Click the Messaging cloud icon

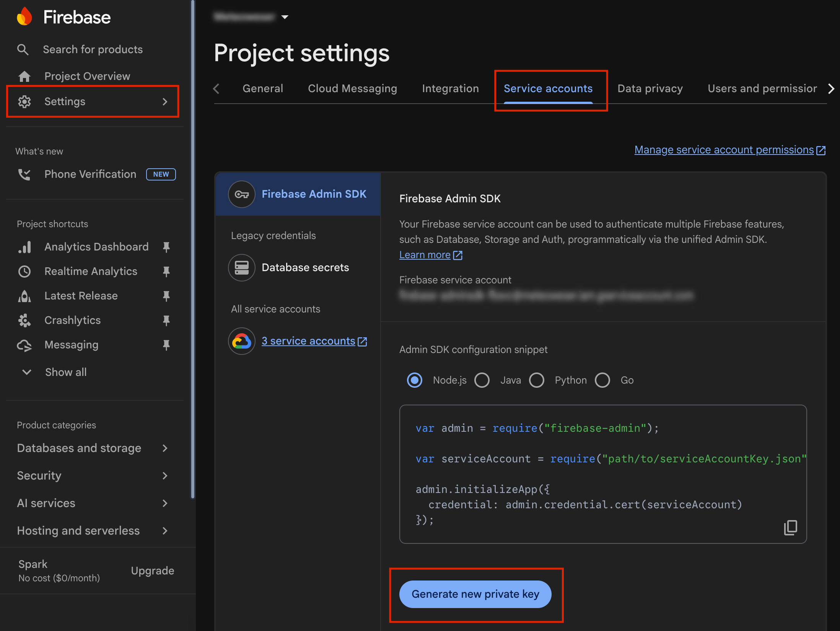24,345
